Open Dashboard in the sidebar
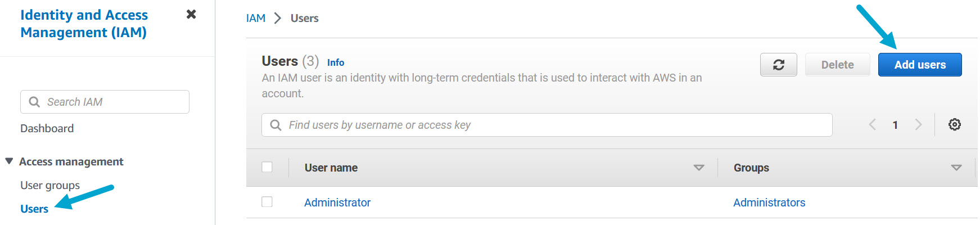The image size is (980, 225). (47, 128)
